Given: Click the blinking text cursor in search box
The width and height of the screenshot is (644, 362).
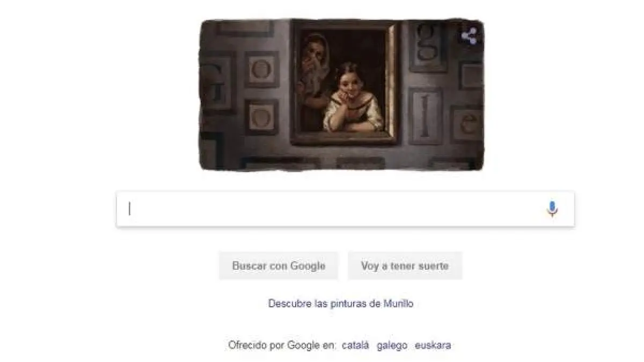Looking at the screenshot, I should 129,209.
